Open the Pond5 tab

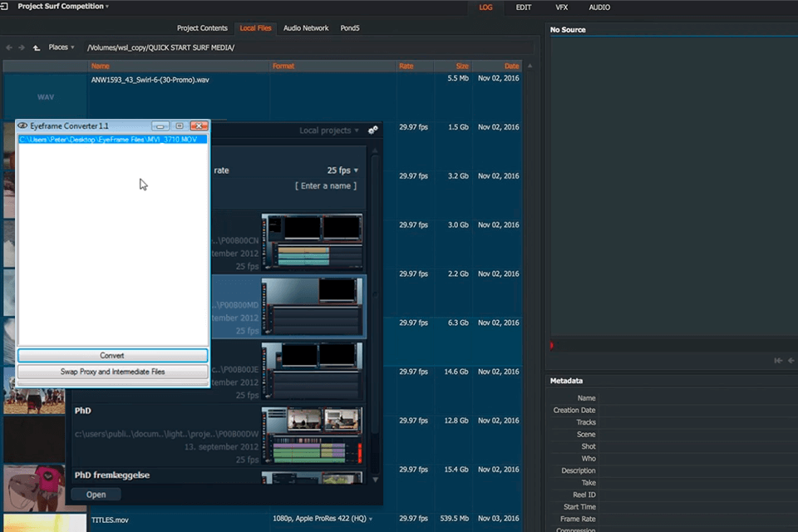coord(350,28)
